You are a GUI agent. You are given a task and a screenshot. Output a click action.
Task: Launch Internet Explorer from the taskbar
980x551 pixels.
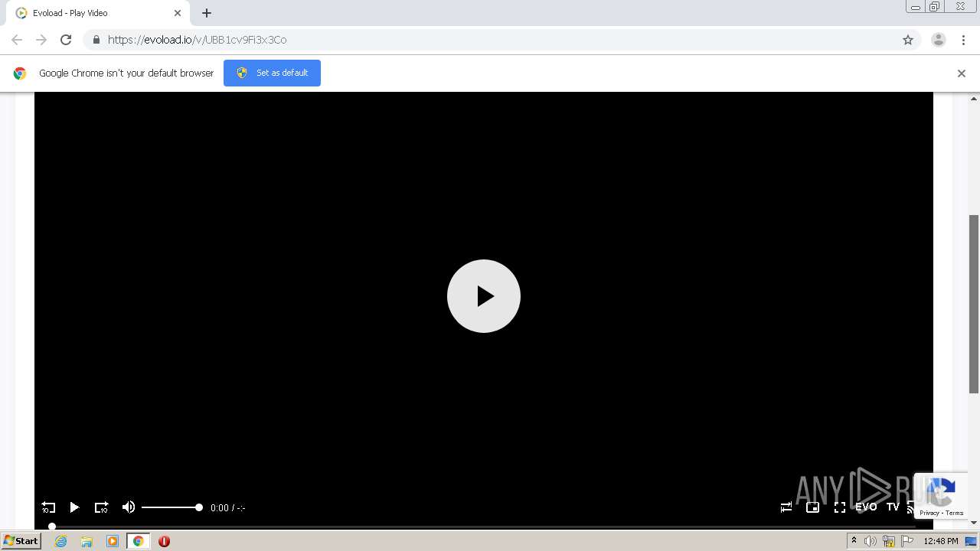60,541
